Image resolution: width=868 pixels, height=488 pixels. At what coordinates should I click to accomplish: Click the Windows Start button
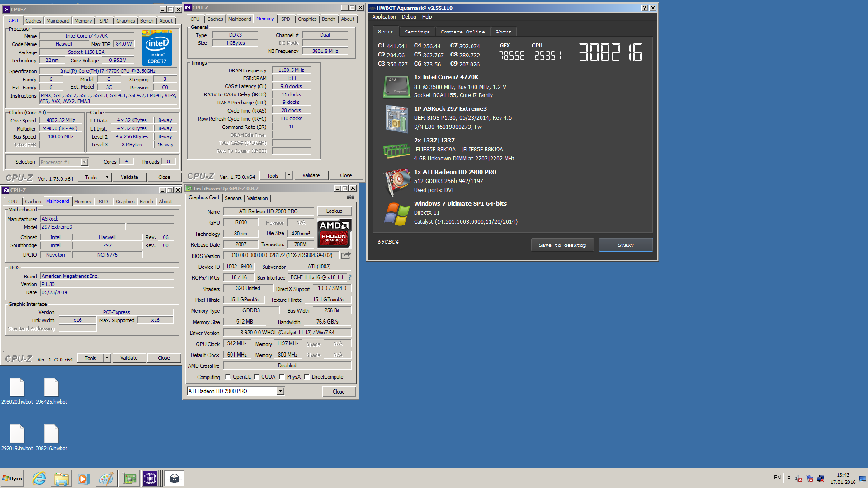pyautogui.click(x=12, y=479)
